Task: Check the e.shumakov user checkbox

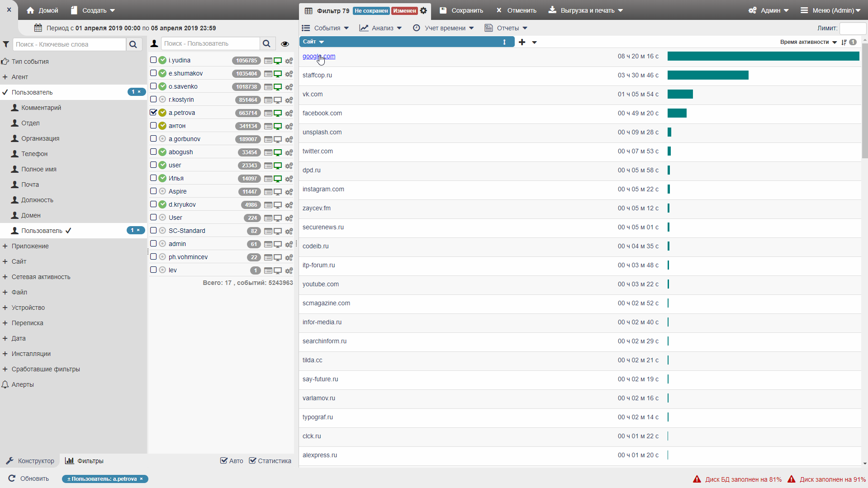Action: [153, 73]
